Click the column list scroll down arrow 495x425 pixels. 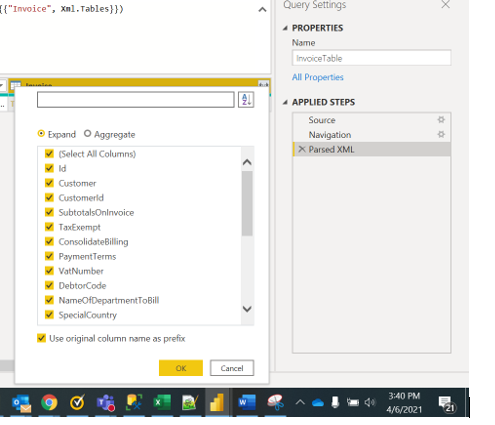(247, 309)
